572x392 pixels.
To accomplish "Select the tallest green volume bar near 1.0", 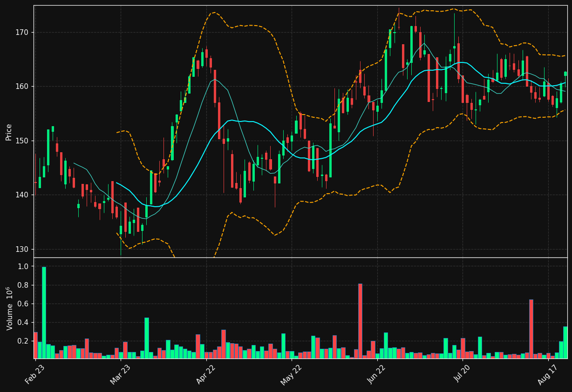I will click(x=44, y=312).
